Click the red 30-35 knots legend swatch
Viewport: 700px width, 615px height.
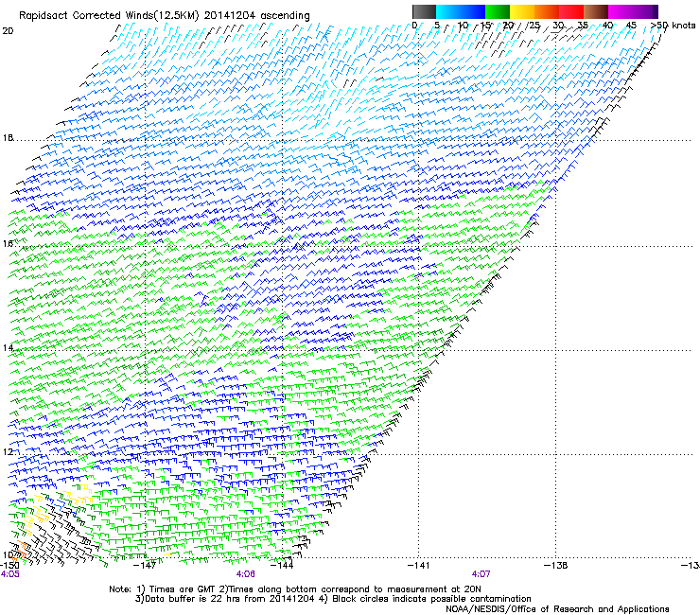[x=571, y=11]
